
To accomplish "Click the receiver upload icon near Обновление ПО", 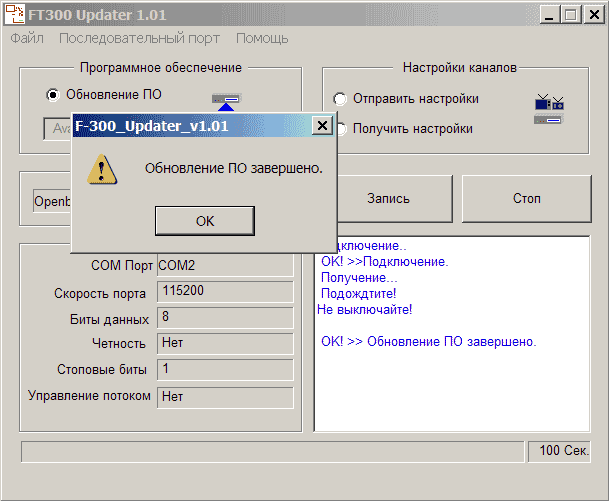I will pyautogui.click(x=226, y=102).
